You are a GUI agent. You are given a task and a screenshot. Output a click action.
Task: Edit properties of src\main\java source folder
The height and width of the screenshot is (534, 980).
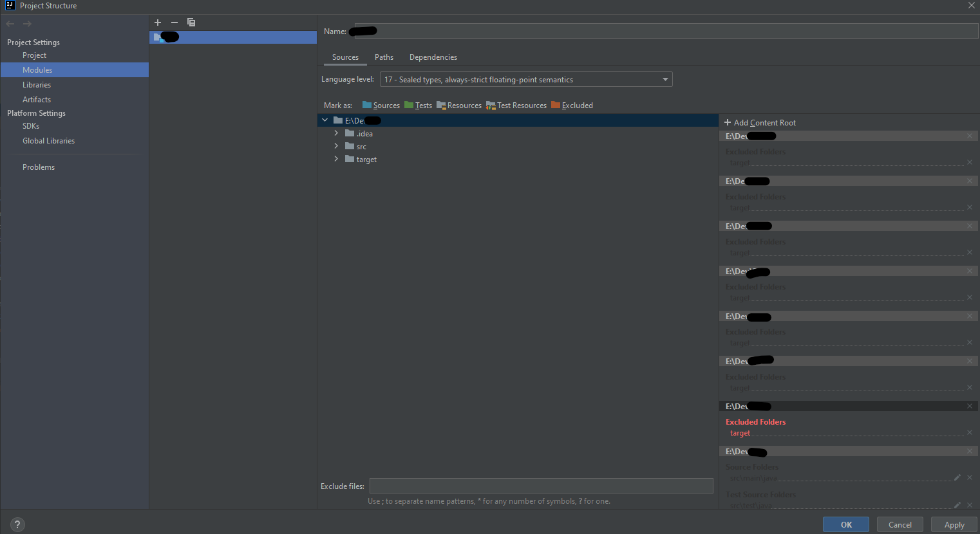[957, 477]
